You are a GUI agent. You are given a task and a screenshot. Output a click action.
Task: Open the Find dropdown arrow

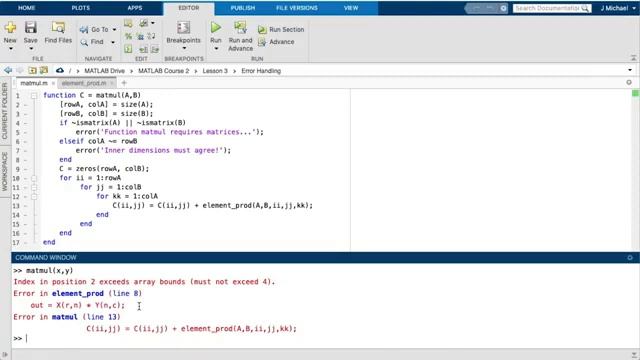click(x=113, y=42)
